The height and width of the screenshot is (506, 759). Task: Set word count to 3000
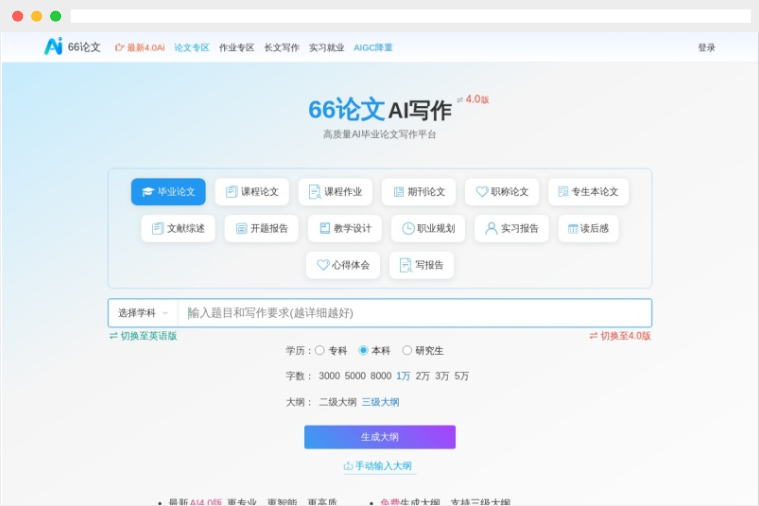click(x=329, y=376)
